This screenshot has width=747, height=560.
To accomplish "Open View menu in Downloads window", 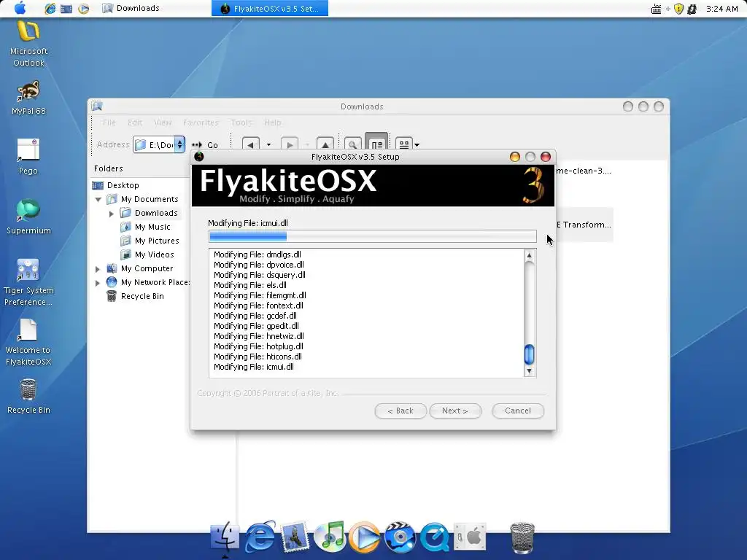I will (163, 122).
